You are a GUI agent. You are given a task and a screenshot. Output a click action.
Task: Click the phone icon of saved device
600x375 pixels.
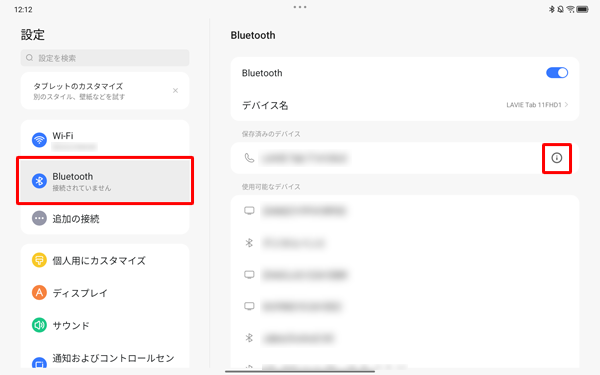click(x=249, y=158)
